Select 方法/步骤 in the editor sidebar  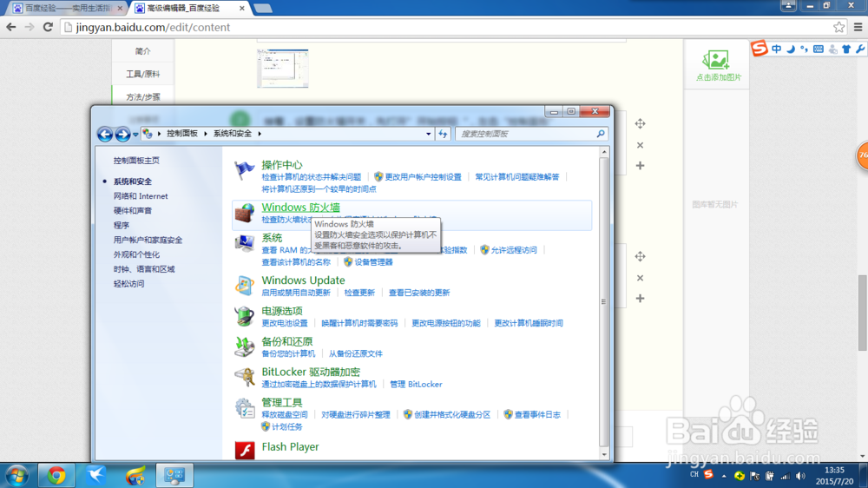click(x=143, y=97)
